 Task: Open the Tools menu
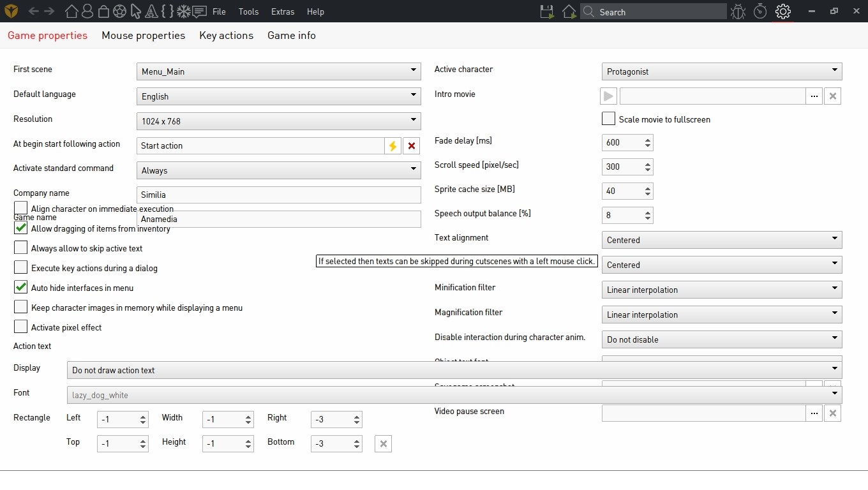tap(248, 11)
